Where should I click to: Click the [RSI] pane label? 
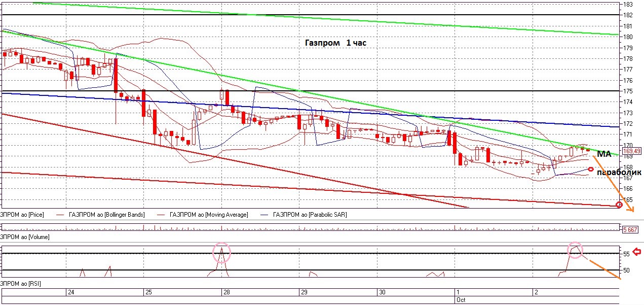(21, 284)
